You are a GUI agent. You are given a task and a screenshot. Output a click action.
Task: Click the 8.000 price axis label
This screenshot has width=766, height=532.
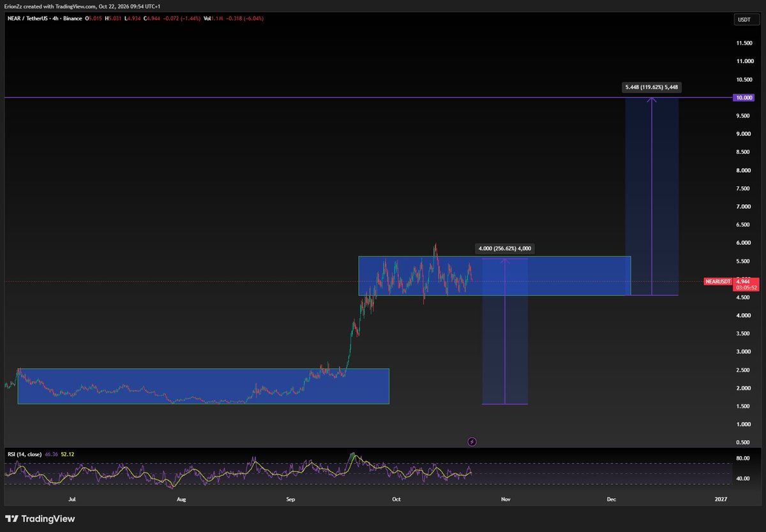click(x=744, y=170)
